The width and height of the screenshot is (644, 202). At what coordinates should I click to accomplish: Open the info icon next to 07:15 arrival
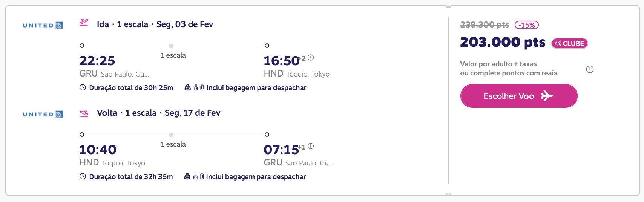(x=311, y=146)
